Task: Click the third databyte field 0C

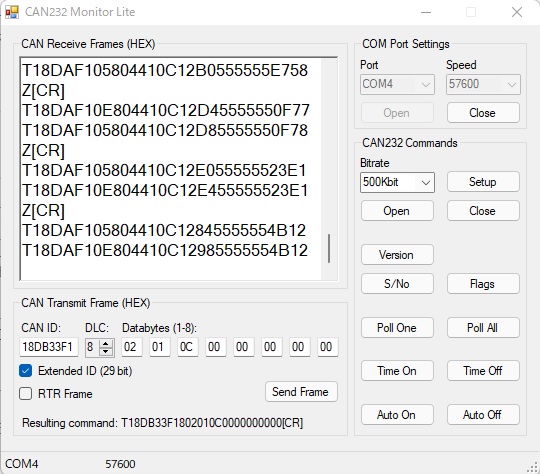Action: point(188,347)
